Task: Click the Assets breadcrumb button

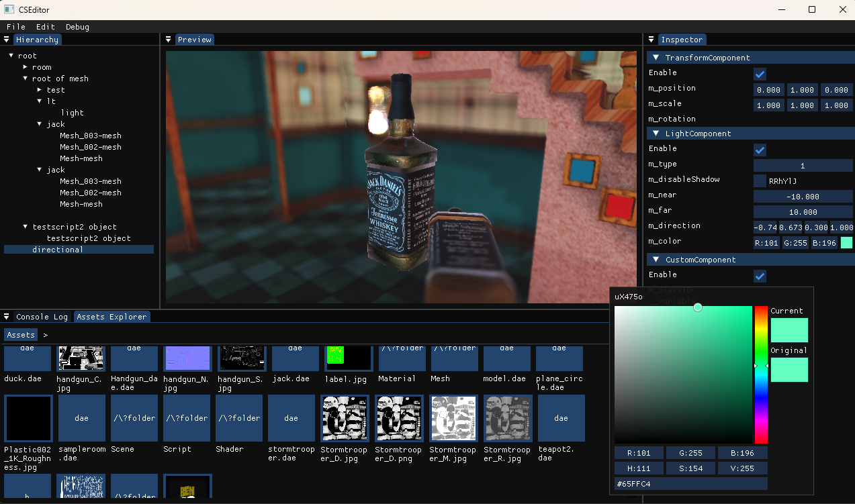Action: [x=21, y=335]
